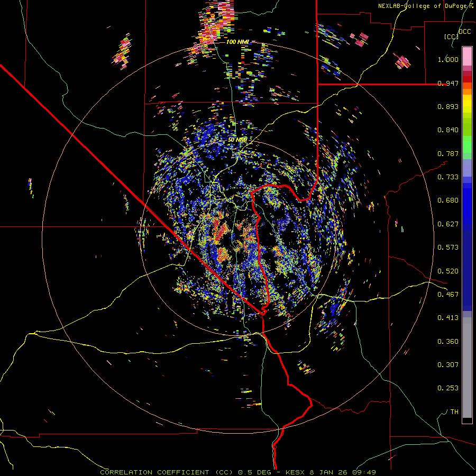Pick the yellow segment of the color bar
Image resolution: width=476 pixels, height=476 pixels.
click(x=467, y=104)
